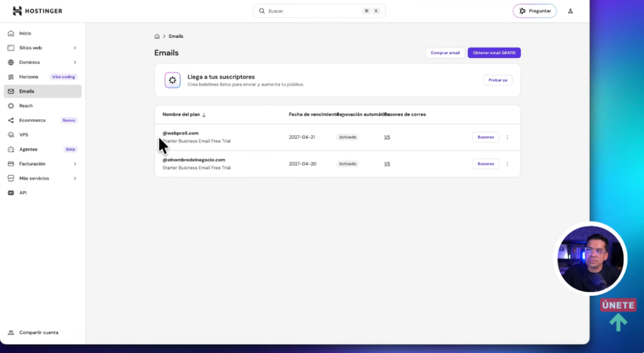Click the @elnombredelnegocio.com plan name

pyautogui.click(x=194, y=160)
